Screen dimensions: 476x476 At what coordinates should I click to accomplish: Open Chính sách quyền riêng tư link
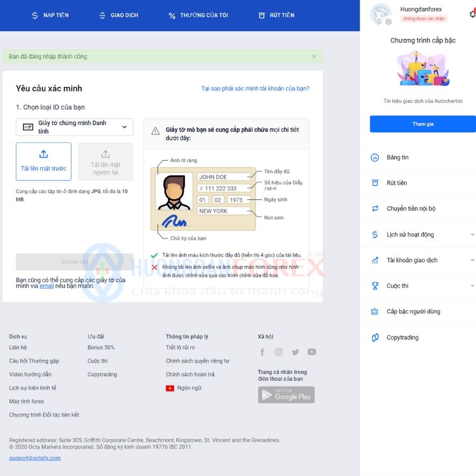pos(198,361)
